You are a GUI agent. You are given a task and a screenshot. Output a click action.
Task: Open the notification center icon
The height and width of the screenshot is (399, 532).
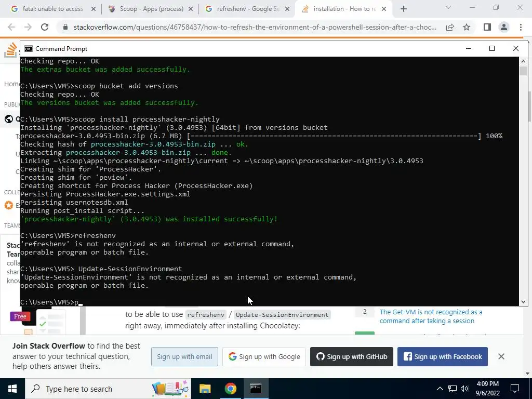(515, 389)
